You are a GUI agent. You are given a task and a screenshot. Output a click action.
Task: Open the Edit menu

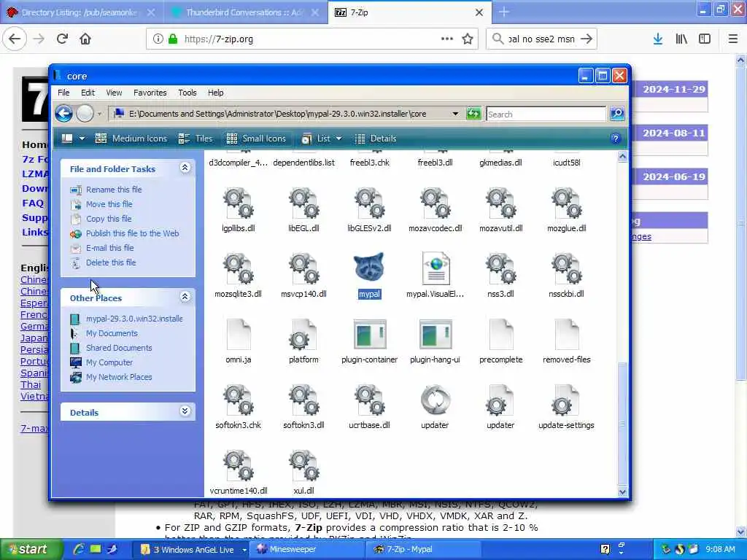[88, 93]
